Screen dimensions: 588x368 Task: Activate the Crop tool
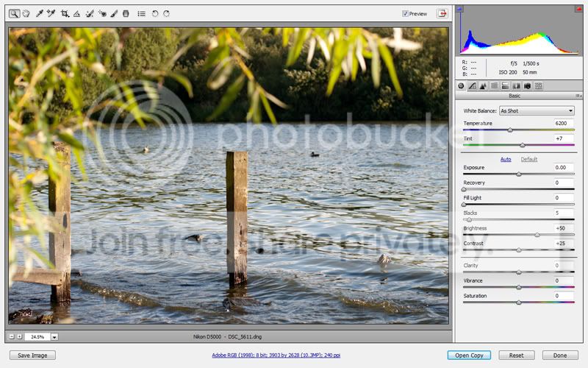coord(65,13)
